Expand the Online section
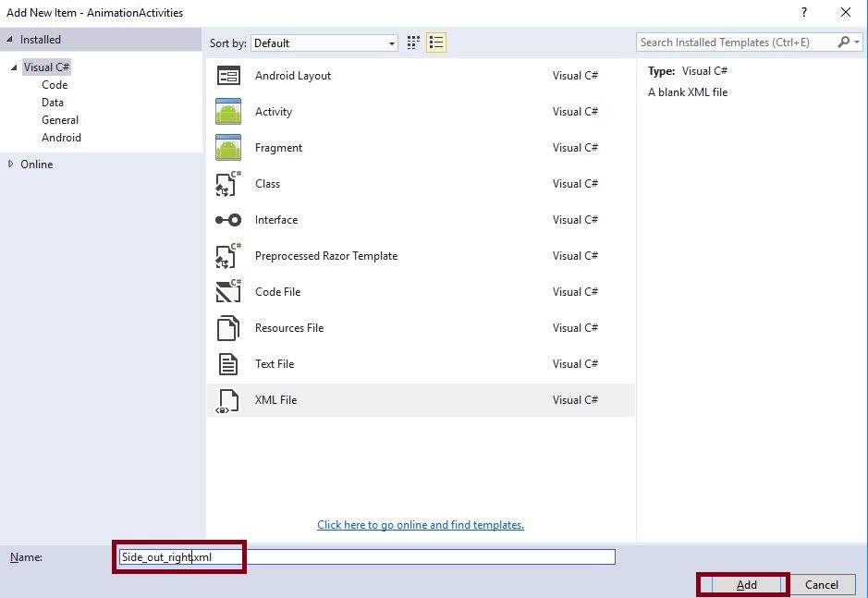 [x=10, y=164]
